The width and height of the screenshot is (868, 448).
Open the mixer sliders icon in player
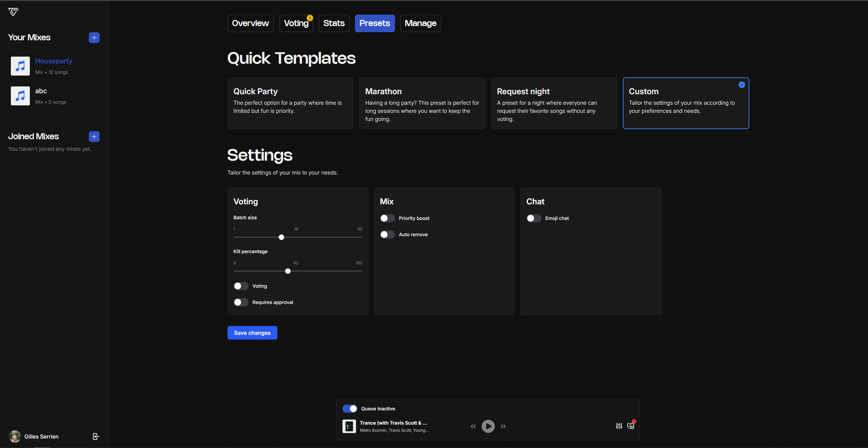click(619, 426)
